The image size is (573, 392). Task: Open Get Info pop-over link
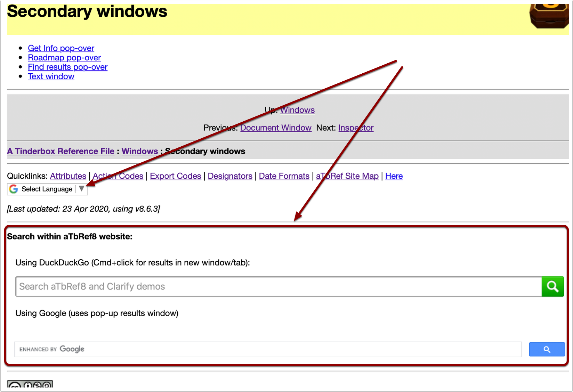click(61, 48)
